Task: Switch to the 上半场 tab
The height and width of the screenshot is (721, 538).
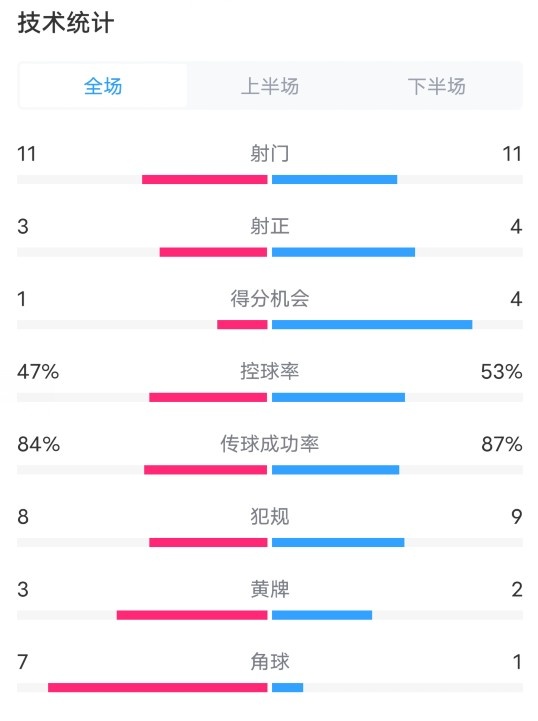Action: pyautogui.click(x=270, y=86)
